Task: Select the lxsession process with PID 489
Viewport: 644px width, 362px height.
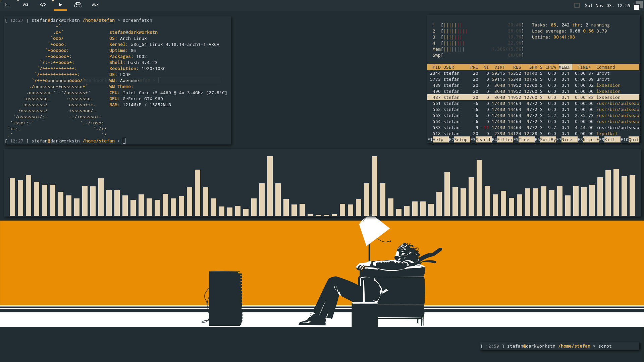Action: (533, 85)
